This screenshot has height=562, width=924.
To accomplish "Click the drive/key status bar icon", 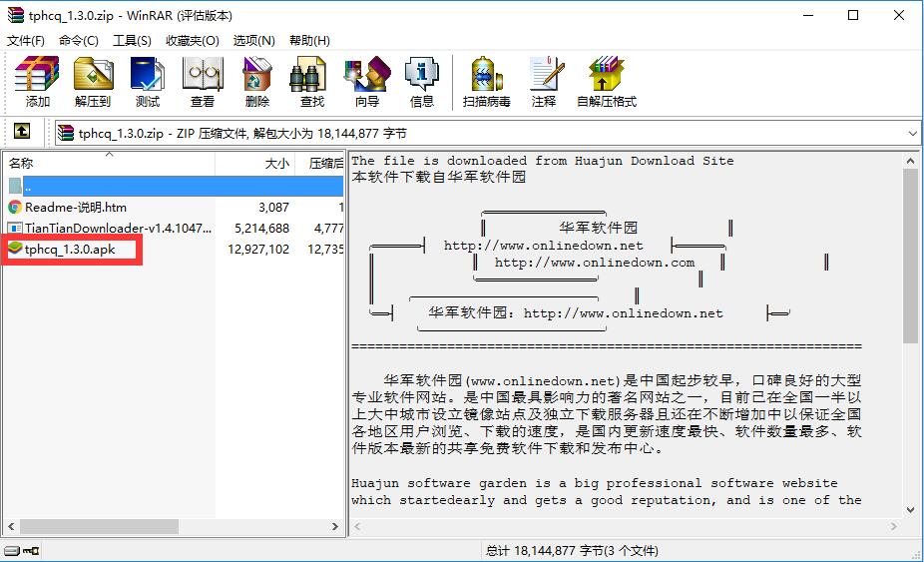I will (22, 551).
